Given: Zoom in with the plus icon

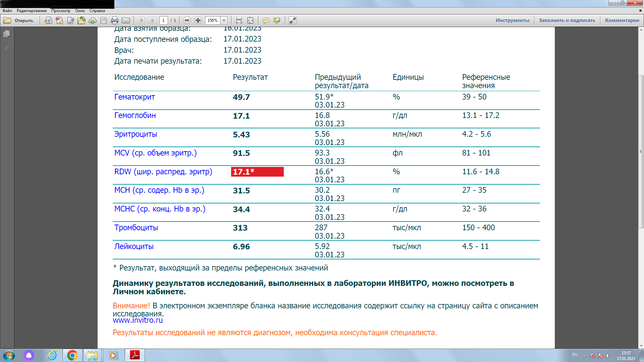Looking at the screenshot, I should tap(198, 20).
